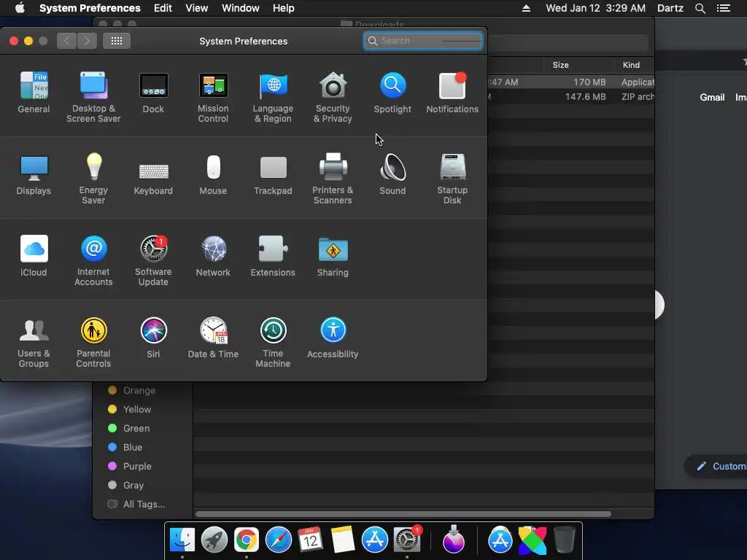The image size is (747, 560).
Task: Open Software Update preferences
Action: click(x=153, y=260)
